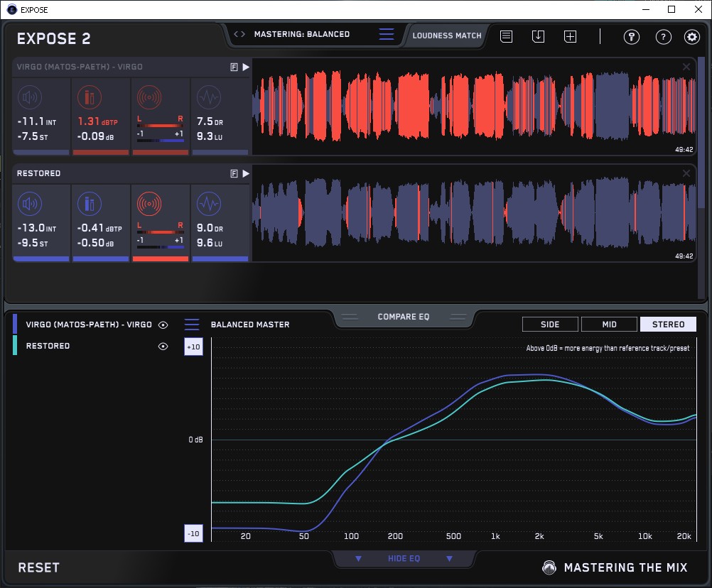The width and height of the screenshot is (712, 588).
Task: Collapse the EQ panel with Hide EQ
Action: 404,559
